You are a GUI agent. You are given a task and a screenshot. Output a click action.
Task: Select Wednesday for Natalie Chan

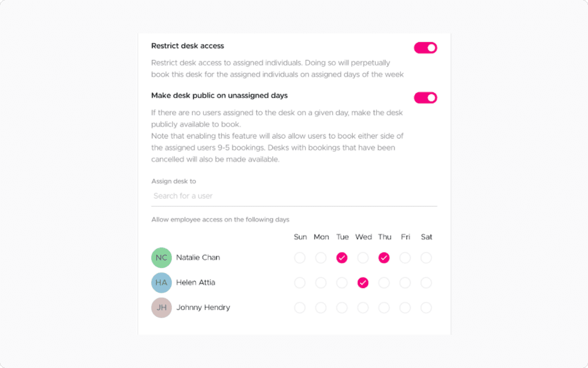363,258
